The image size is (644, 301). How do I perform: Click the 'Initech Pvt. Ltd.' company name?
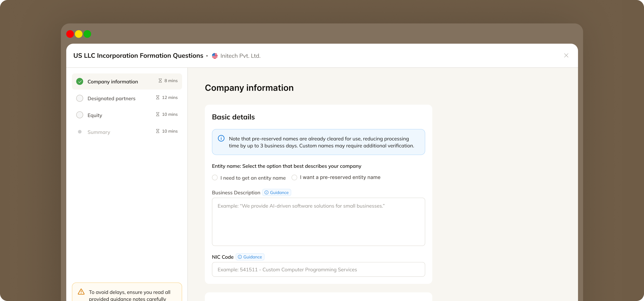click(x=240, y=56)
